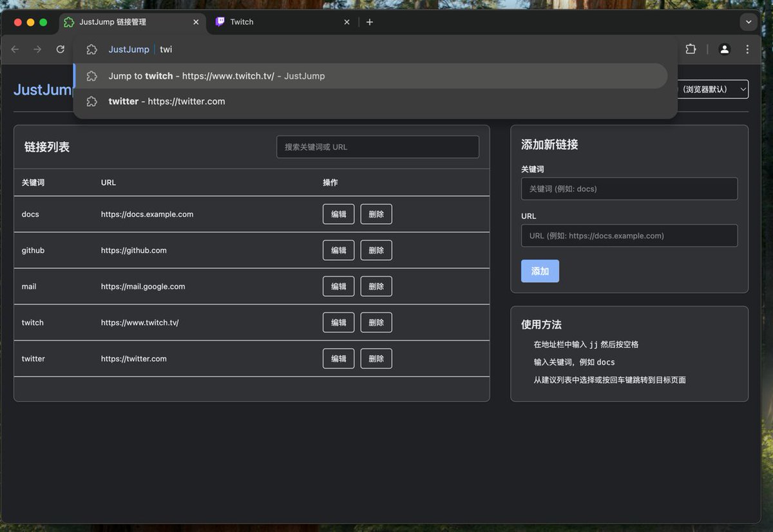This screenshot has height=532, width=773.
Task: Click the twitch keyword cell
Action: coord(32,323)
